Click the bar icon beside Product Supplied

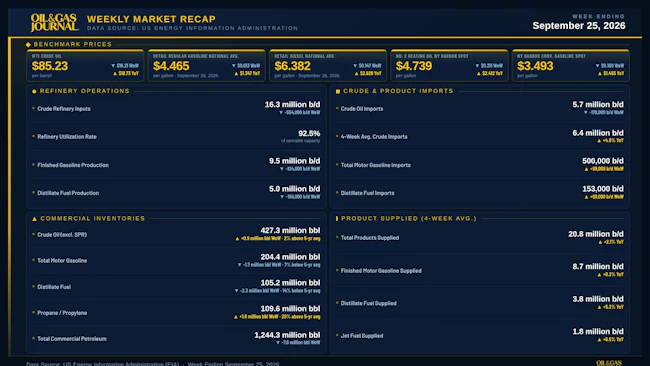click(337, 218)
